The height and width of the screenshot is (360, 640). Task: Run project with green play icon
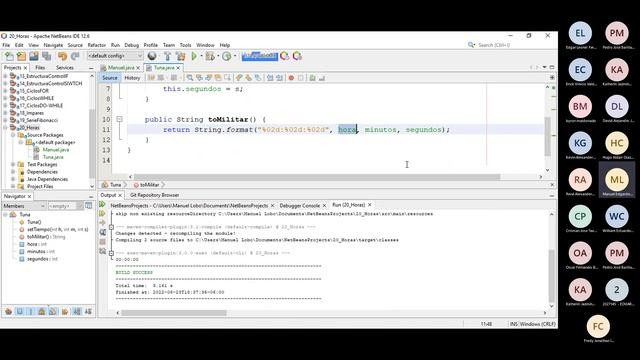pyautogui.click(x=194, y=56)
